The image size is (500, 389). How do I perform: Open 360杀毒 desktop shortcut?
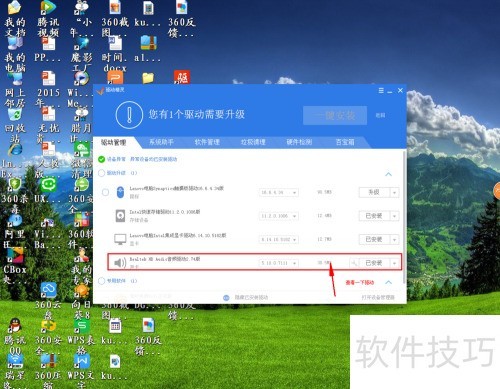click(x=15, y=195)
